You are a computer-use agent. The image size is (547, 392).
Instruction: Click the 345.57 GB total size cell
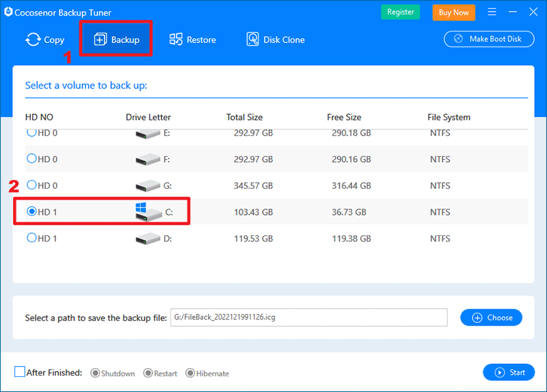click(x=253, y=185)
